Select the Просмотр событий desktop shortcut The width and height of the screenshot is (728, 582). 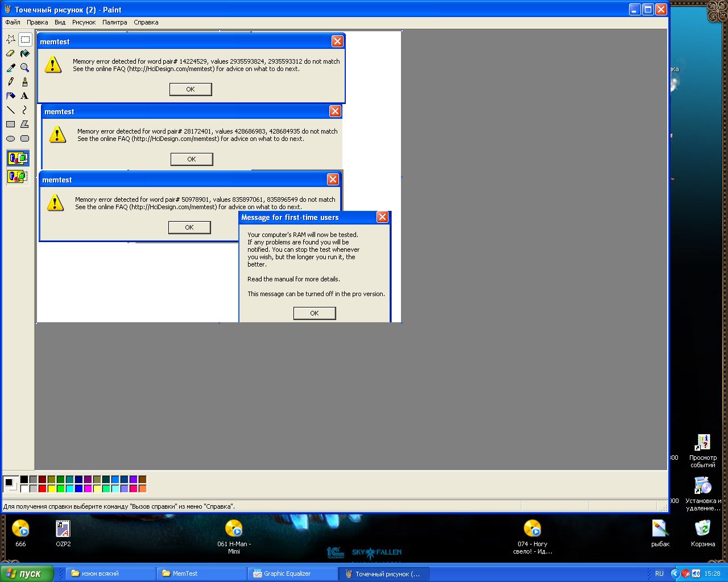pos(703,451)
